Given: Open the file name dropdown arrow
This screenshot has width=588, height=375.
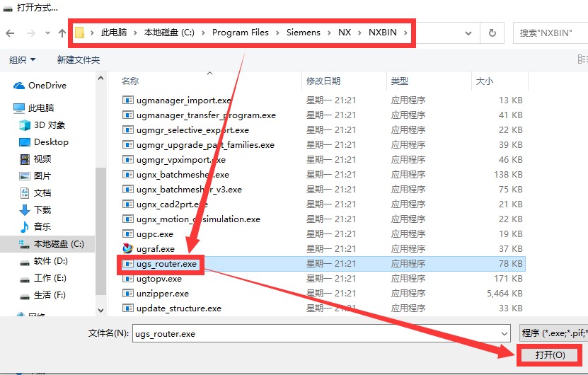Looking at the screenshot, I should 505,333.
